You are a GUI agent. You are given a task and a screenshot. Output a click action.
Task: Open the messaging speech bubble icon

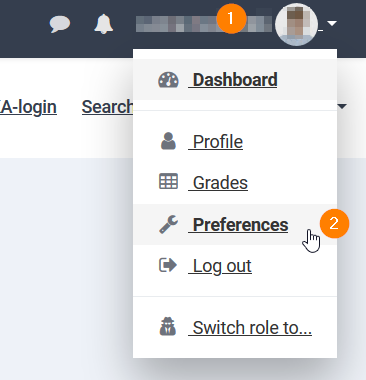[x=60, y=24]
